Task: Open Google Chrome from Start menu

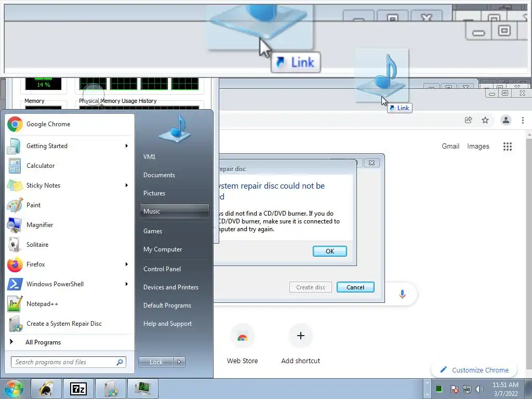Action: 70,124
